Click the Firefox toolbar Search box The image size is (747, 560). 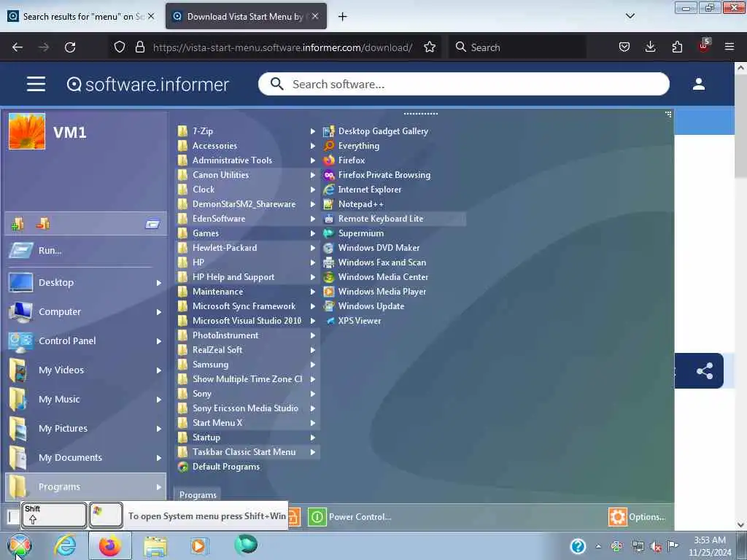point(517,47)
